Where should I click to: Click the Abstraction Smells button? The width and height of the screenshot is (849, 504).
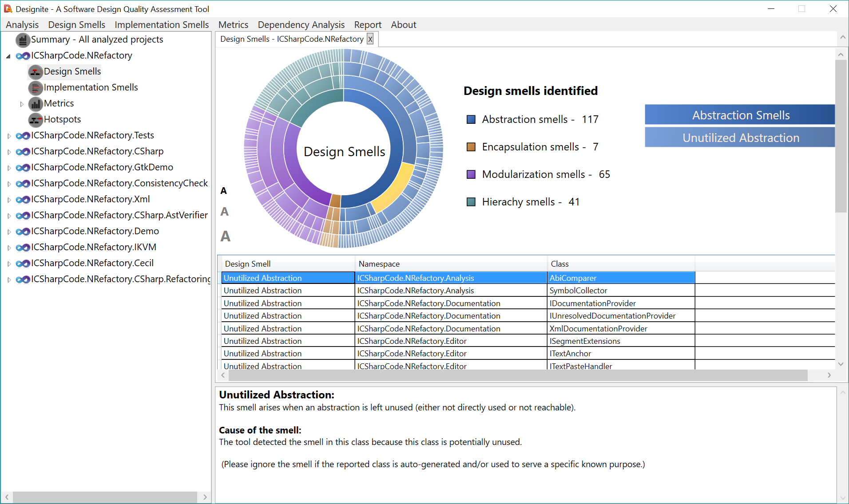pyautogui.click(x=739, y=115)
